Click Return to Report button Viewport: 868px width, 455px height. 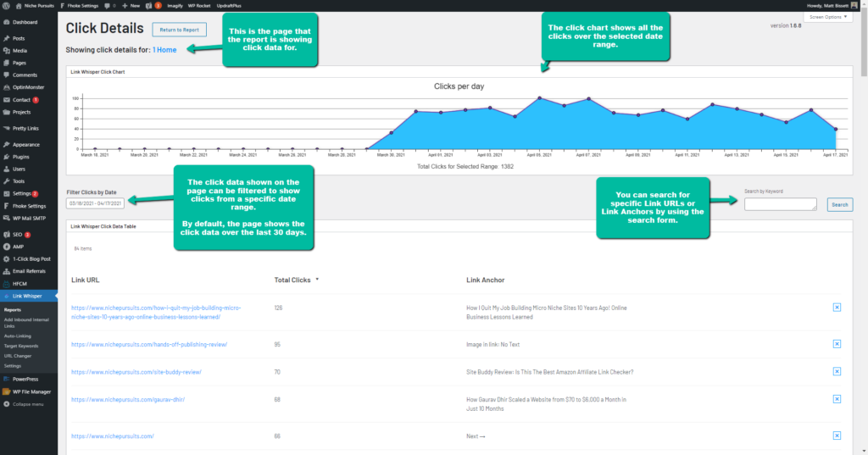tap(180, 30)
